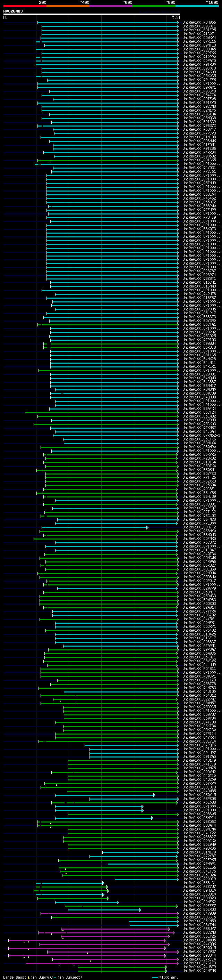
Task: Pick hit label UniRef100_Q4YQQ6
Action: [x=199, y=944]
